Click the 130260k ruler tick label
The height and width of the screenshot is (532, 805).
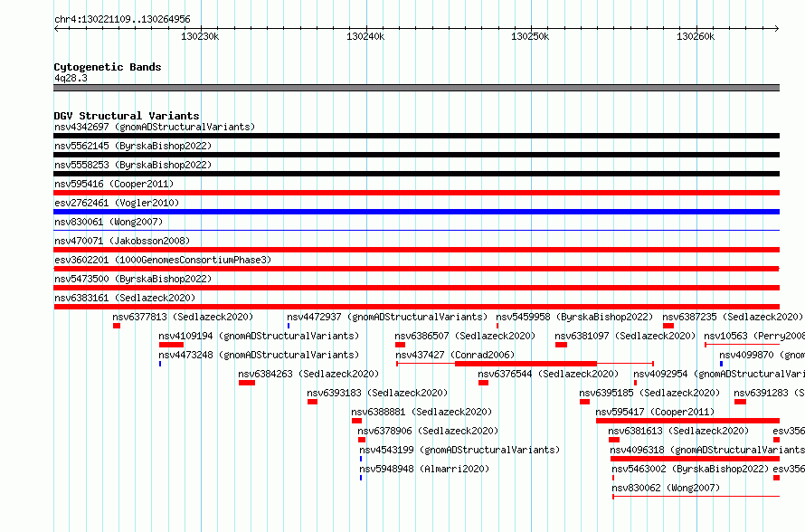(x=696, y=36)
